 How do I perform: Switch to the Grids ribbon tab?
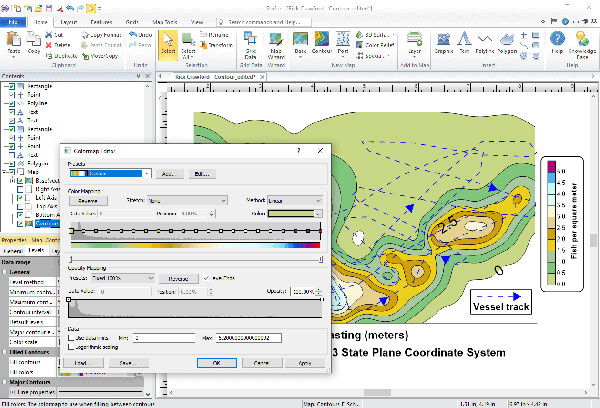(x=132, y=22)
